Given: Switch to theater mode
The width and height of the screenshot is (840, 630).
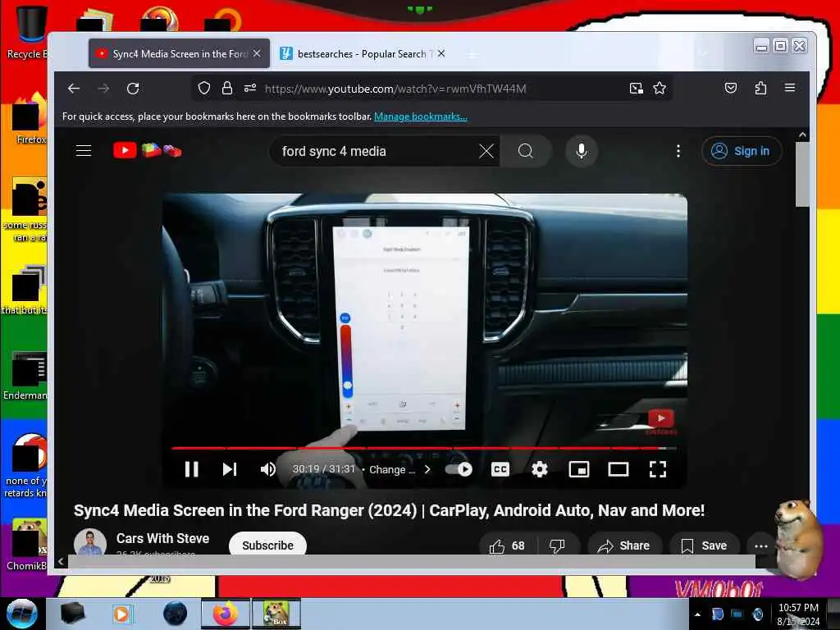Looking at the screenshot, I should coord(619,469).
